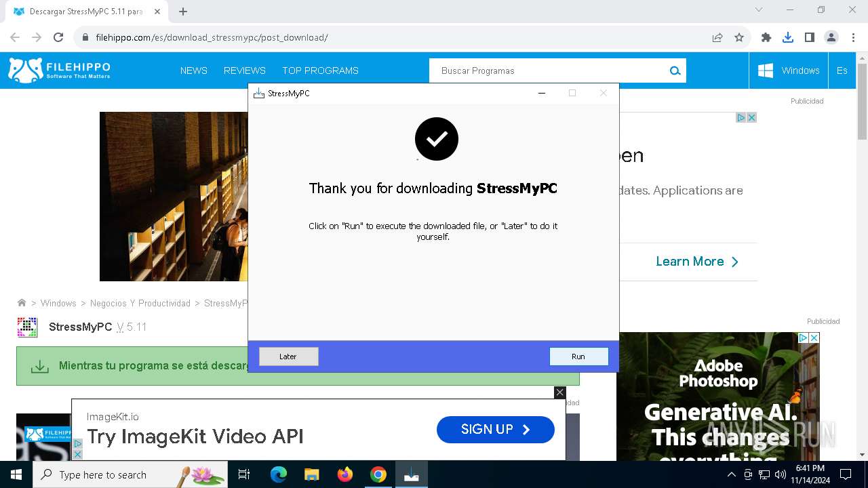The image size is (868, 488).
Task: Click home breadcrumb icon
Action: point(22,303)
